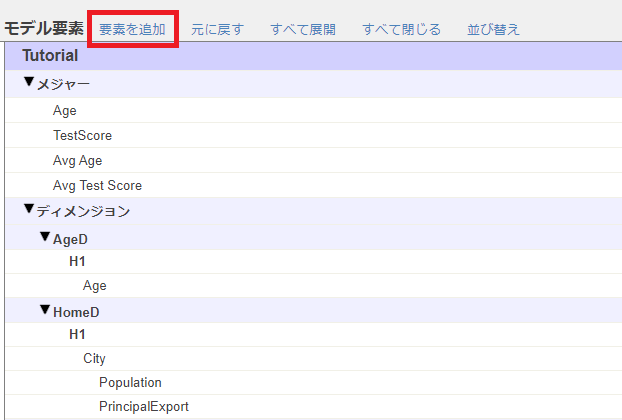The image size is (622, 420).
Task: Select the TestScore measure
Action: tap(82, 135)
